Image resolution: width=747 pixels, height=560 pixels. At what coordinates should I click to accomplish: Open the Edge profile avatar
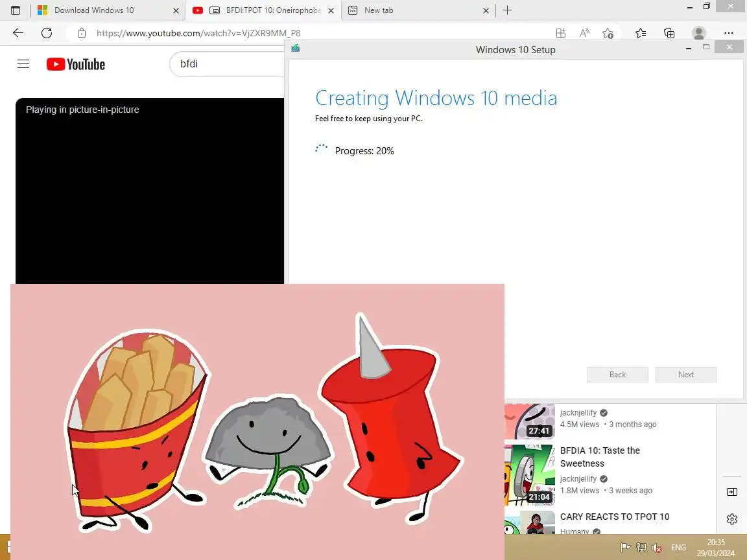[698, 33]
